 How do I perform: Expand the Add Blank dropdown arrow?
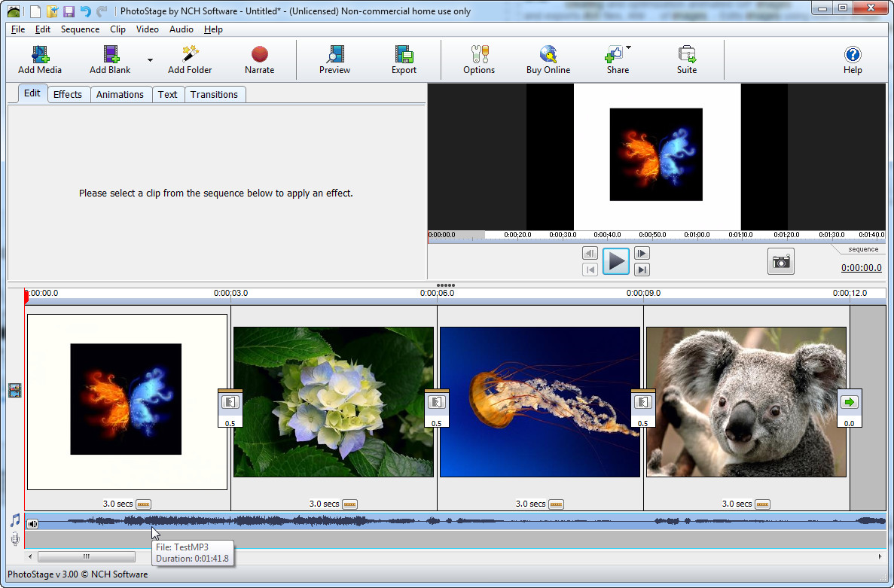coord(150,59)
